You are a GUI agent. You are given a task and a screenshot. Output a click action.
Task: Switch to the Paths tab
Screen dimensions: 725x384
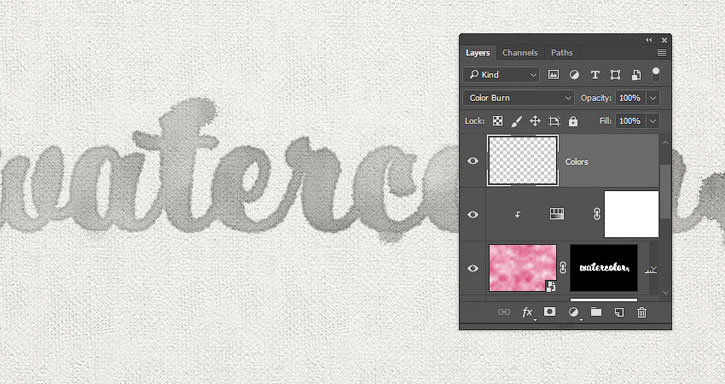[x=561, y=53]
